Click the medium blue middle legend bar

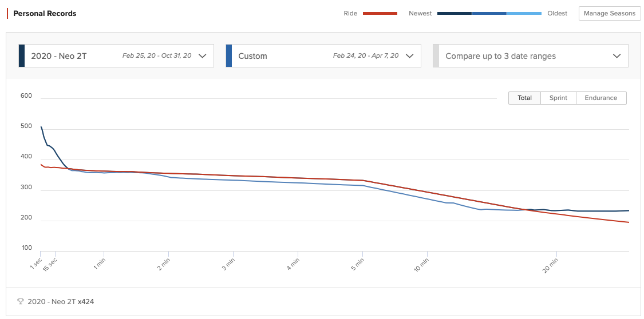(489, 13)
